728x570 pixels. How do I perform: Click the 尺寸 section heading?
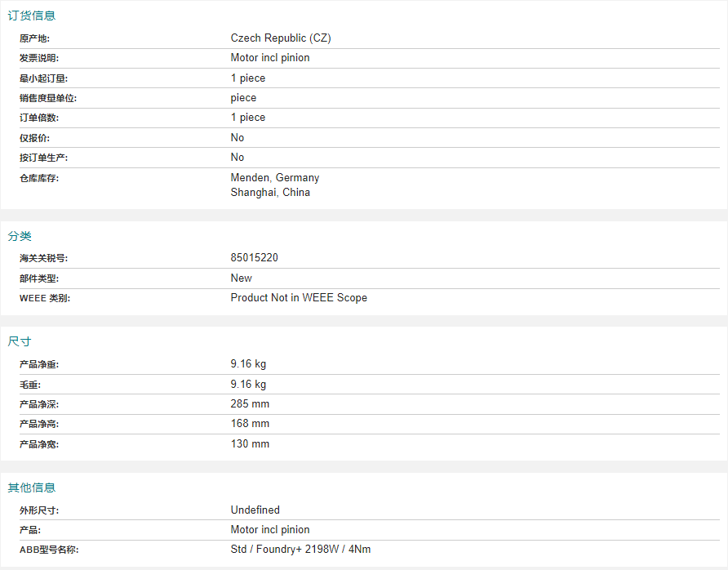pos(20,341)
